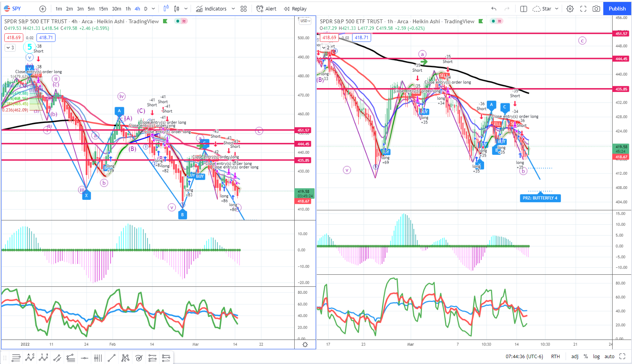
Task: Open chart settings gear in top toolbar
Action: pyautogui.click(x=570, y=9)
